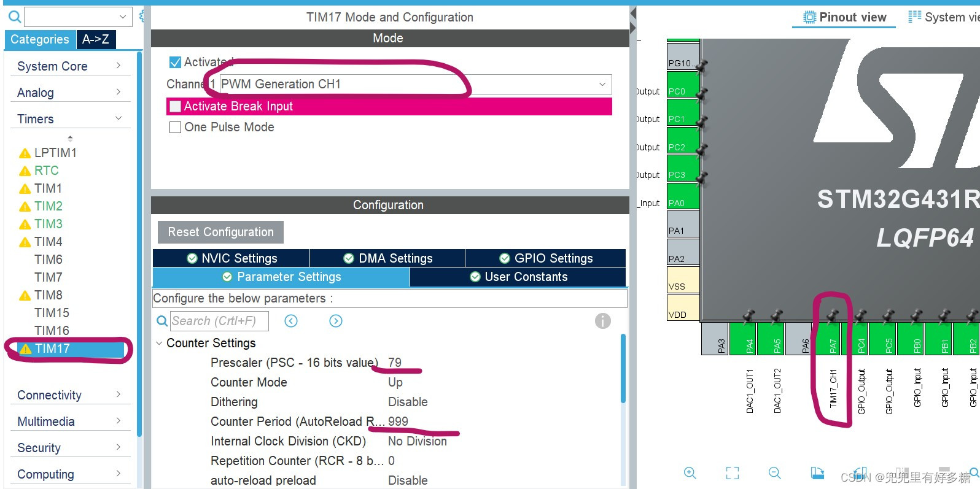Click the Reset Configuration button

pos(220,232)
